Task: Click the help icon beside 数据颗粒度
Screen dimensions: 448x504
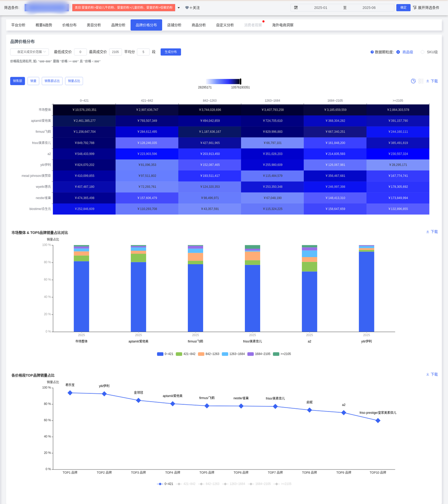Action: (372, 52)
